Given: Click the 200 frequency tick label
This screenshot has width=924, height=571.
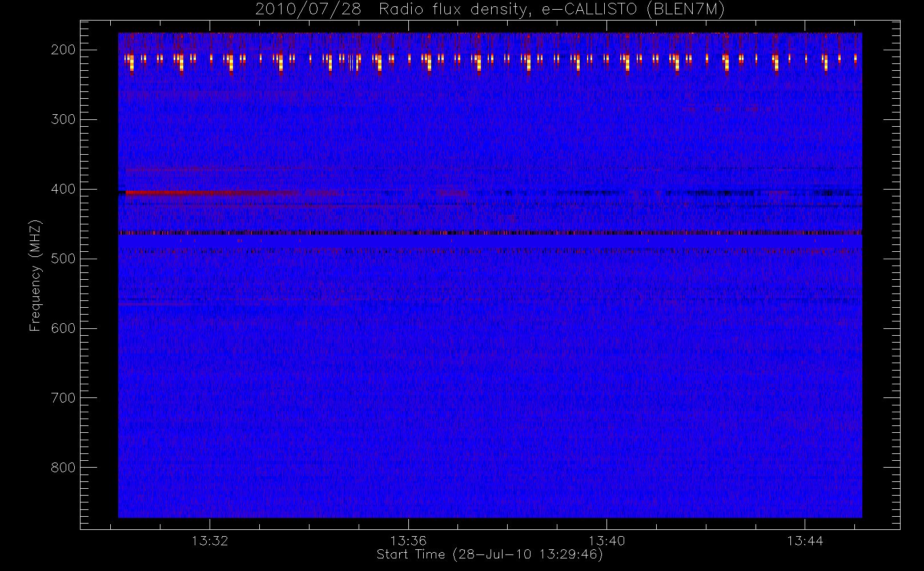Looking at the screenshot, I should pos(63,50).
